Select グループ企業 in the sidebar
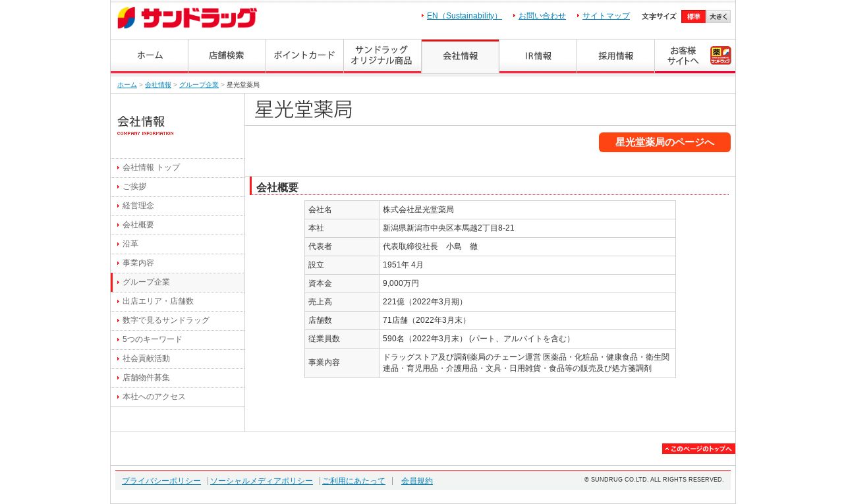This screenshot has width=846, height=504. pos(178,283)
